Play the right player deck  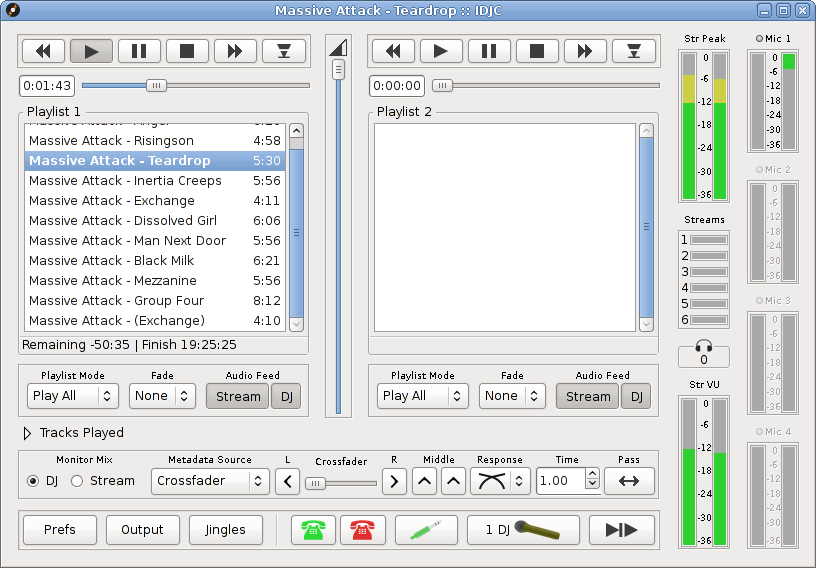coord(441,51)
